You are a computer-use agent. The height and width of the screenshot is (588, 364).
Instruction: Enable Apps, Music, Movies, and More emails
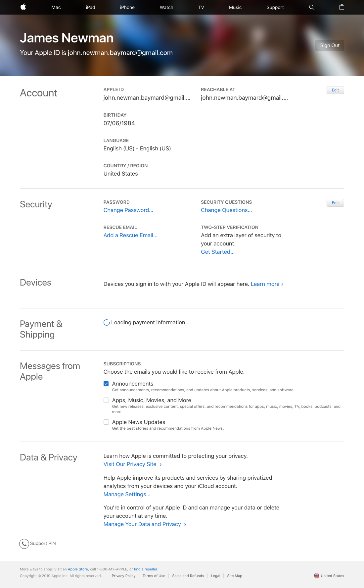coord(106,400)
